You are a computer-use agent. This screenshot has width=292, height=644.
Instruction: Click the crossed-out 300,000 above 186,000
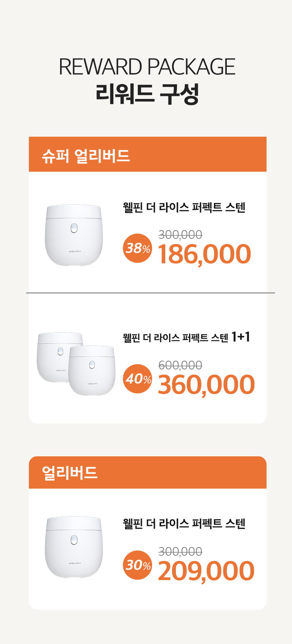(x=180, y=235)
